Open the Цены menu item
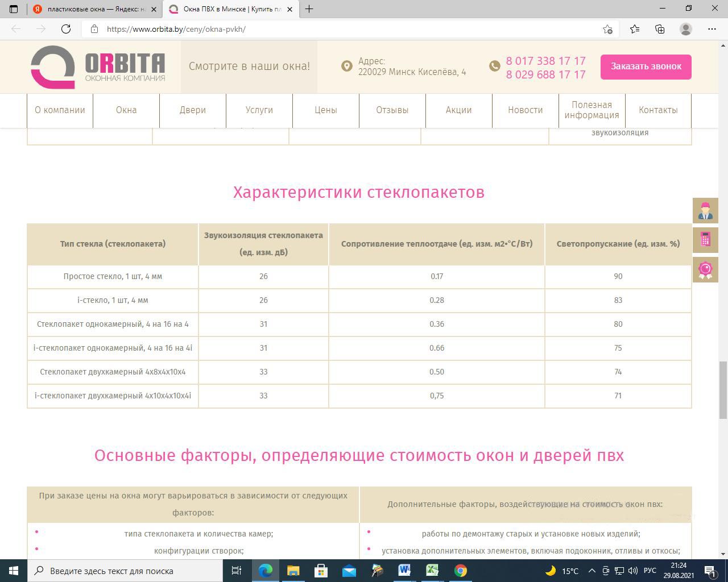This screenshot has height=582, width=728. (326, 110)
